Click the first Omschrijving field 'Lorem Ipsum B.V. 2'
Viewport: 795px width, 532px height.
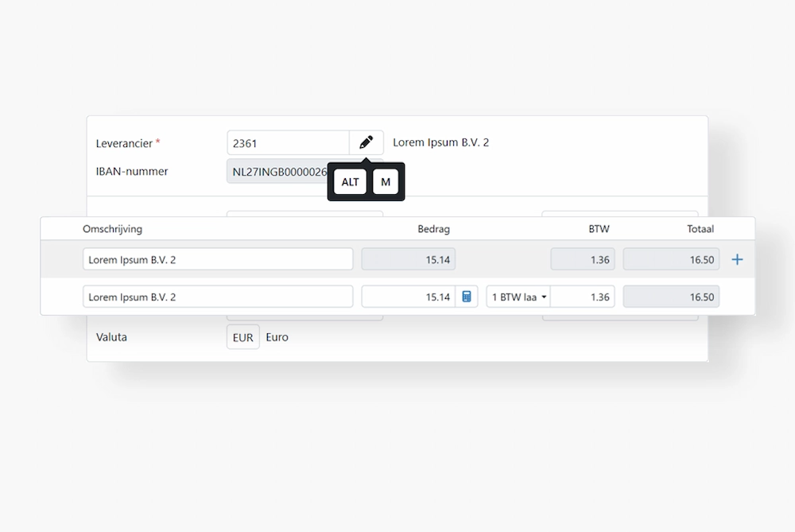tap(218, 258)
